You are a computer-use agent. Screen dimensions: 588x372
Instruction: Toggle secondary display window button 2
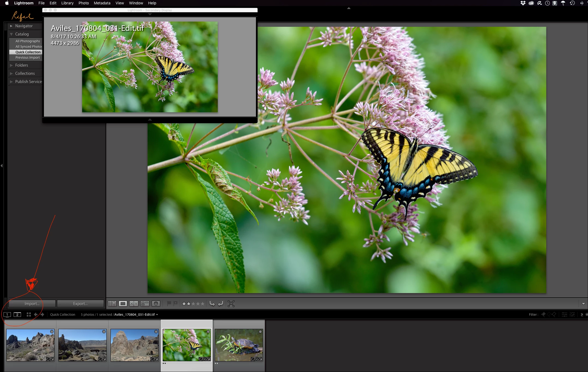[17, 315]
